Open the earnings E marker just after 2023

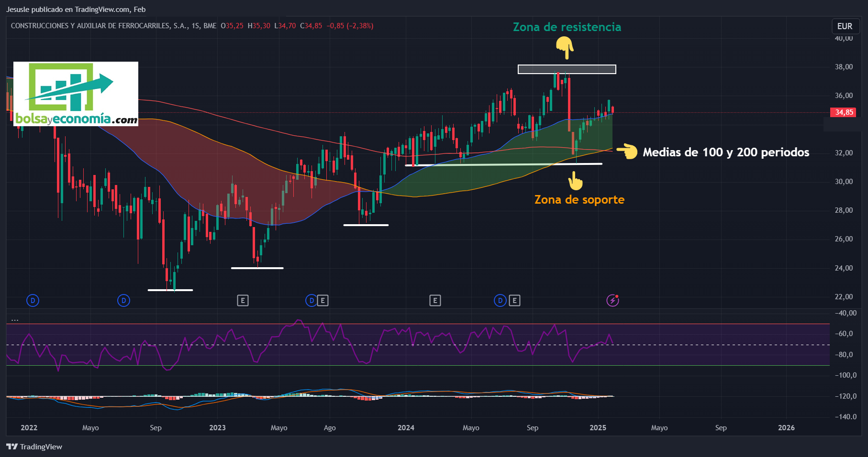coord(243,301)
